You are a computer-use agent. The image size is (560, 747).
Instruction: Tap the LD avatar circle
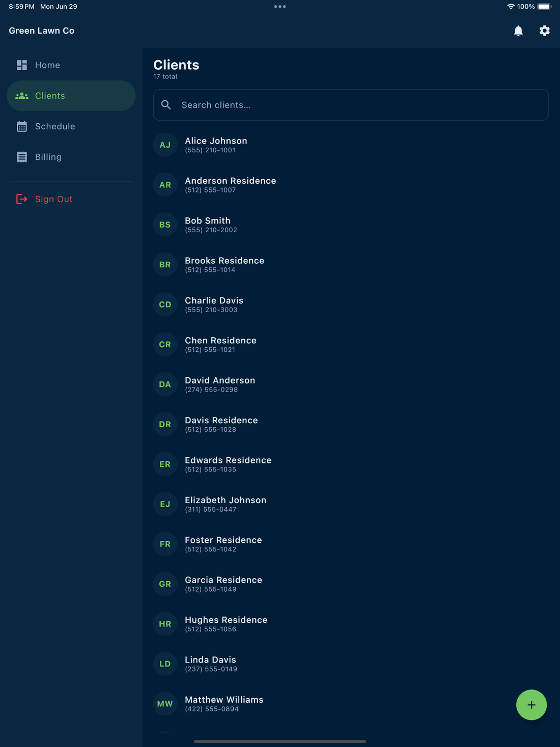(165, 663)
